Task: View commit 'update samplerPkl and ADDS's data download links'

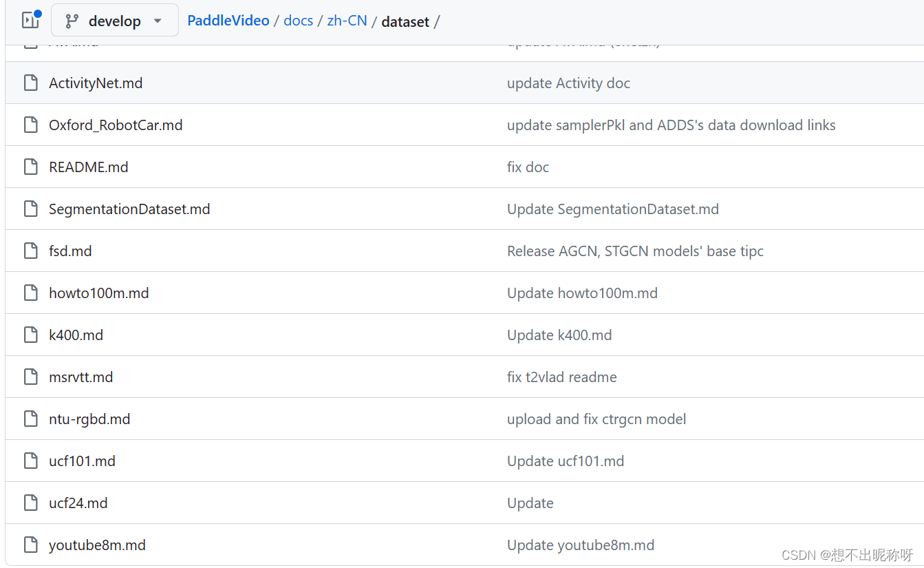Action: coord(671,125)
